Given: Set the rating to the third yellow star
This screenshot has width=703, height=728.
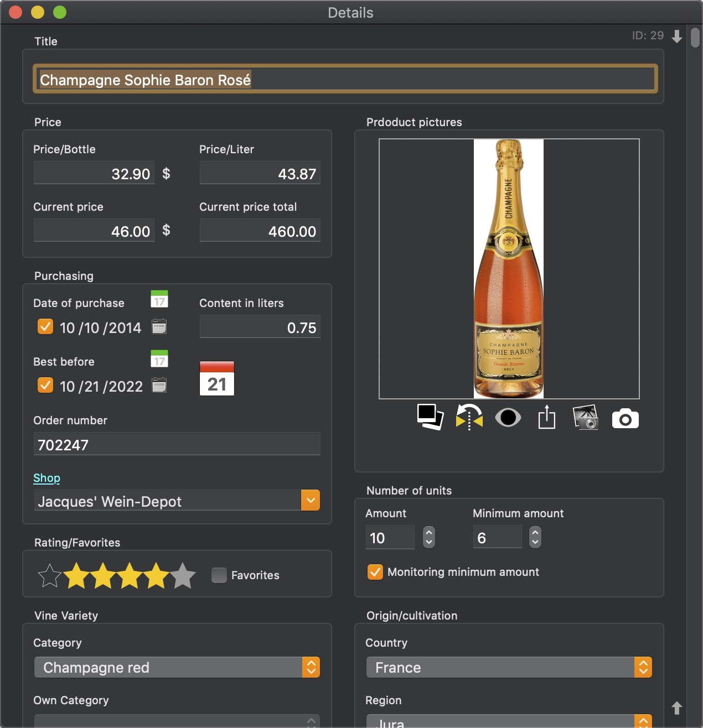Looking at the screenshot, I should tap(130, 576).
